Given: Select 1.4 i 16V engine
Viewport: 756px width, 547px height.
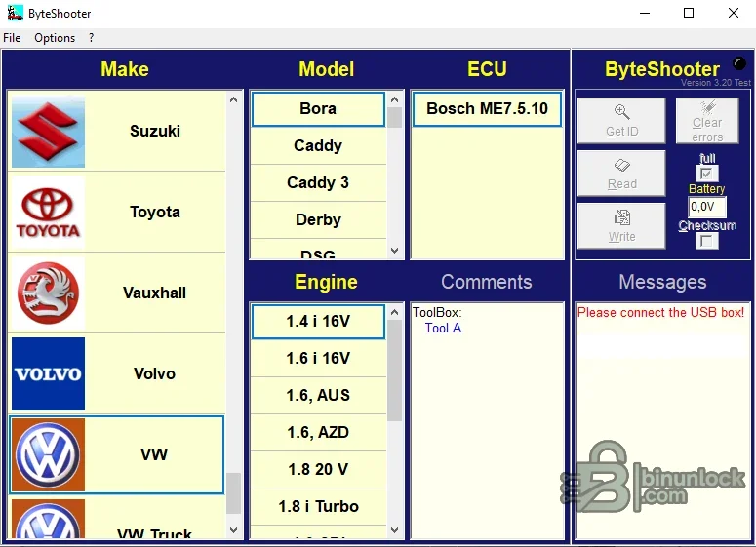Looking at the screenshot, I should tap(318, 322).
